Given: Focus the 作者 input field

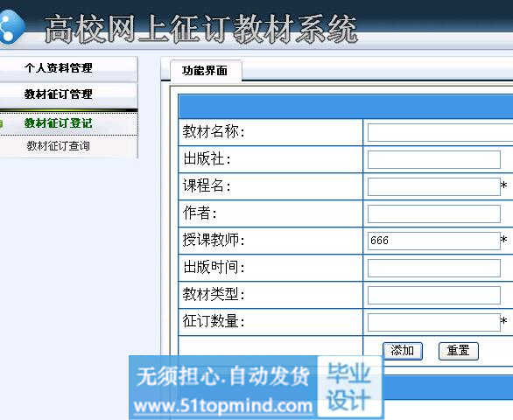Looking at the screenshot, I should tap(434, 213).
